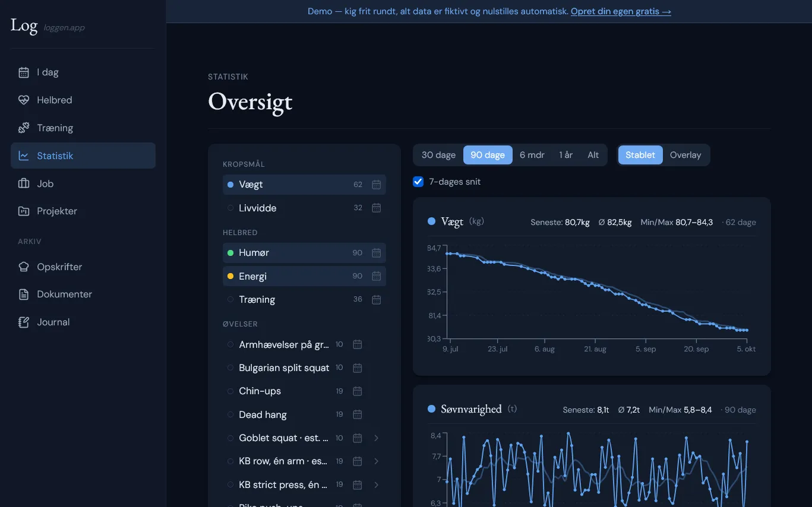The height and width of the screenshot is (507, 812).
Task: Open I dag calendar icon in sidebar
Action: pyautogui.click(x=24, y=72)
